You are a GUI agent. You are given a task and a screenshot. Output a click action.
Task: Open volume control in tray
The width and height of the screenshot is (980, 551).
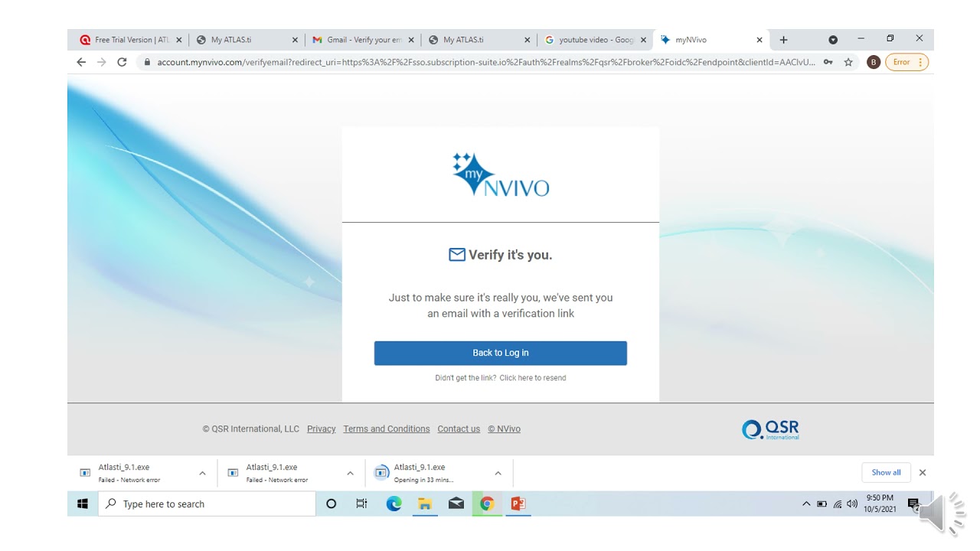(x=852, y=504)
